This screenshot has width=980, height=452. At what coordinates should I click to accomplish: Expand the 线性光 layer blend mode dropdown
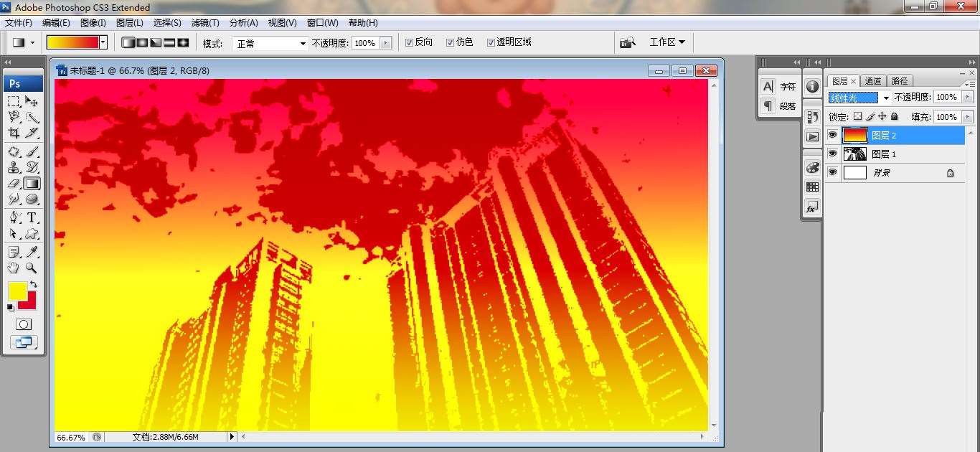pos(886,98)
